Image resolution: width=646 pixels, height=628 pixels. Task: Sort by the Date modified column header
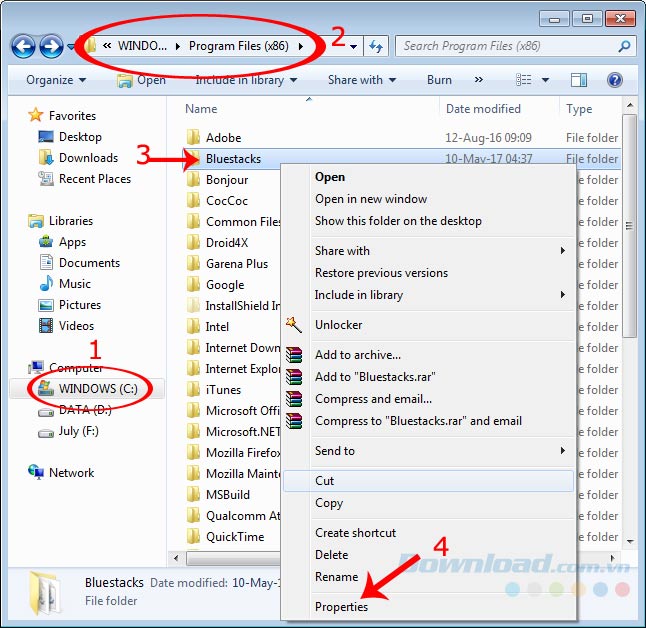[x=483, y=109]
